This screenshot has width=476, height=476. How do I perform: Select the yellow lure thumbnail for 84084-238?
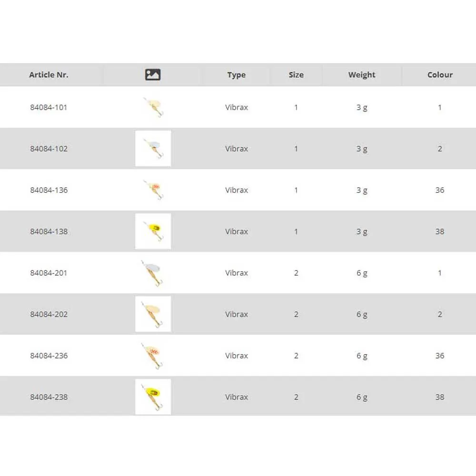coord(153,397)
